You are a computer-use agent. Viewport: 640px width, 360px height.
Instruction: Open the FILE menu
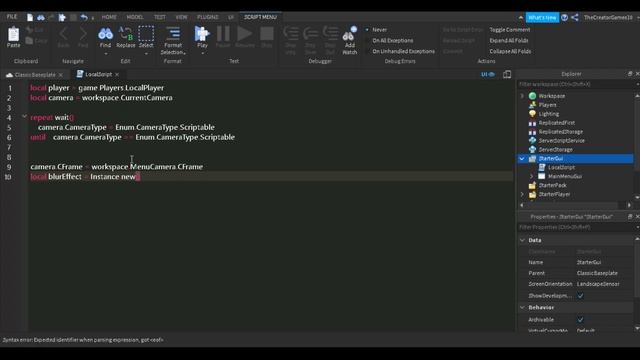tap(12, 17)
